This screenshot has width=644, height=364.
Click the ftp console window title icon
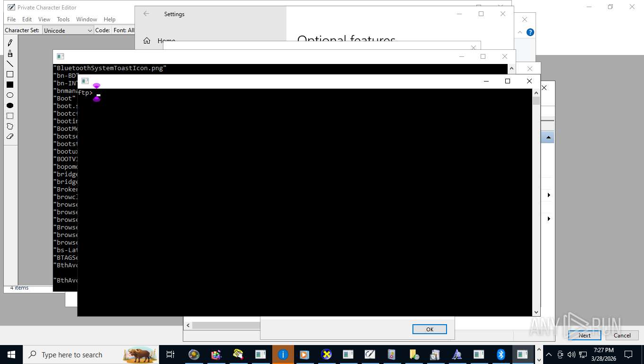coord(85,81)
